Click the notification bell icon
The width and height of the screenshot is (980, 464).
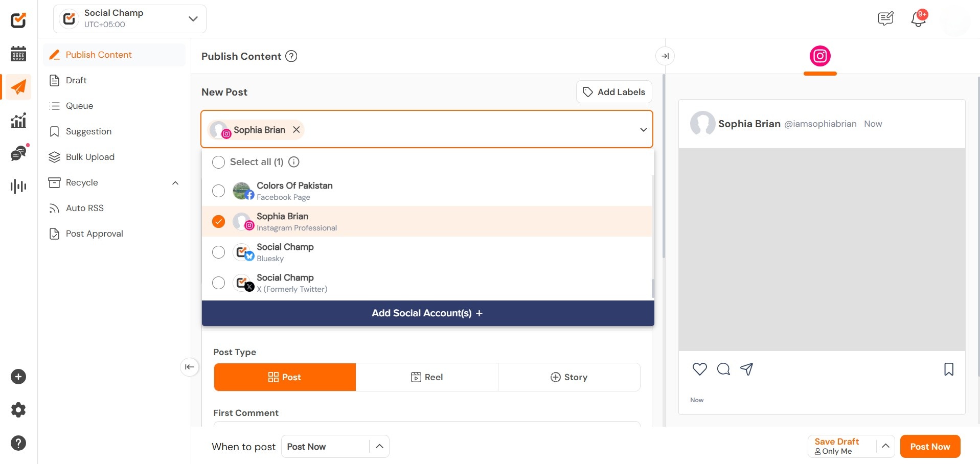(x=918, y=19)
